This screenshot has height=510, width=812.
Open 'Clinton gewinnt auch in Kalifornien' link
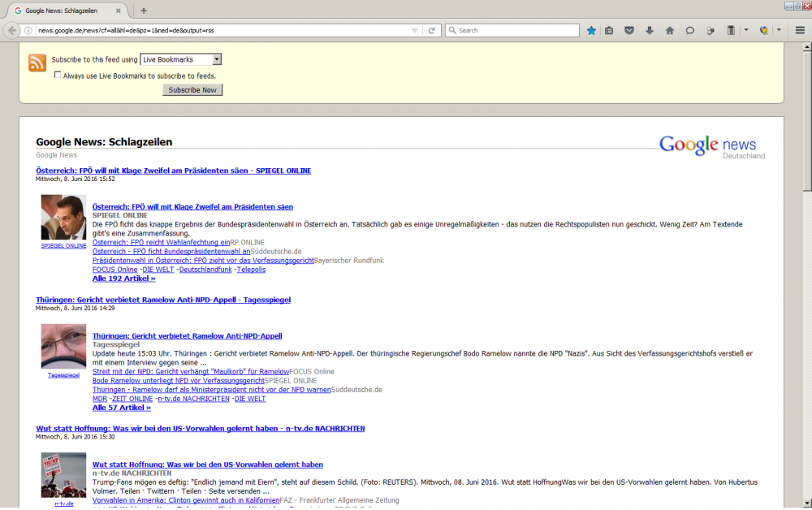[186, 501]
